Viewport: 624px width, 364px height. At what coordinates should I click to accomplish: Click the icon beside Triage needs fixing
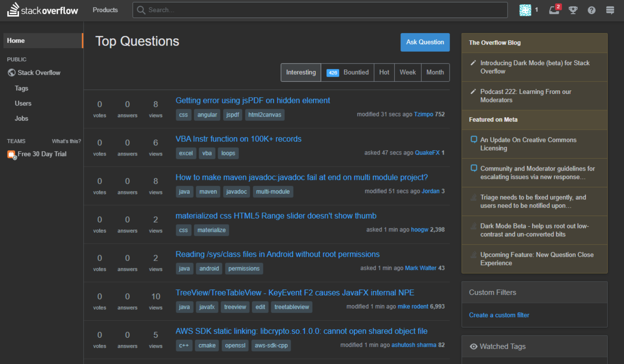point(474,197)
